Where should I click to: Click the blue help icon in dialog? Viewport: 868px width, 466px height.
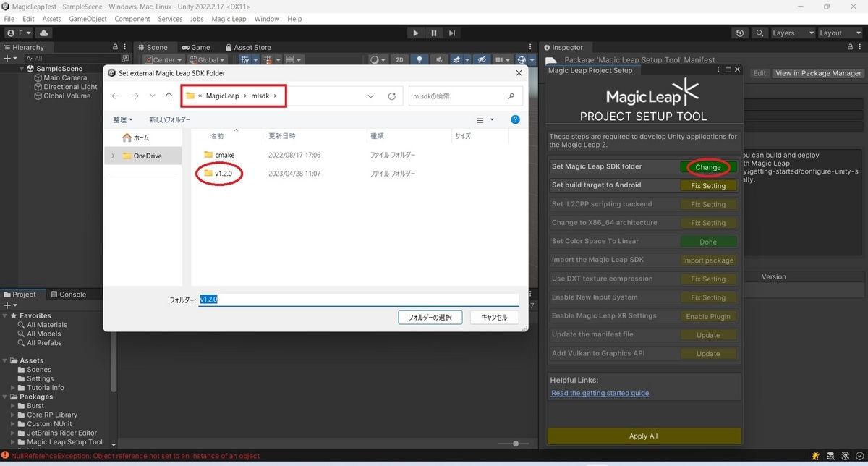click(x=515, y=119)
